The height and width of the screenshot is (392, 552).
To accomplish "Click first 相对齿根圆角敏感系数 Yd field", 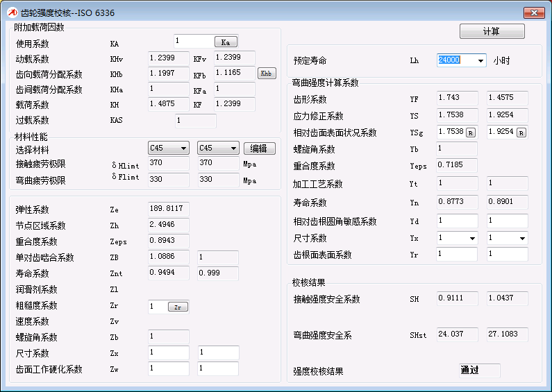I will (x=458, y=221).
